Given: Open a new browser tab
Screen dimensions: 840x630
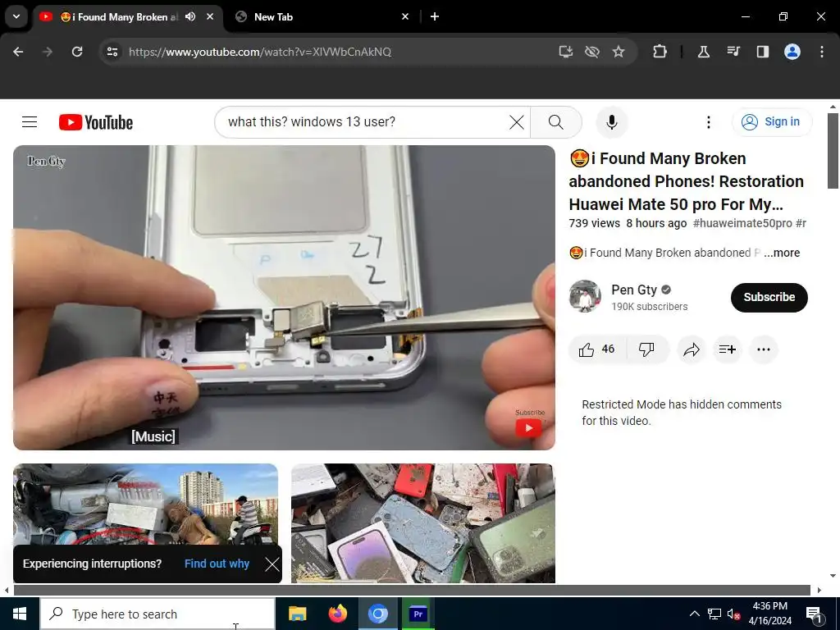Looking at the screenshot, I should coord(435,16).
